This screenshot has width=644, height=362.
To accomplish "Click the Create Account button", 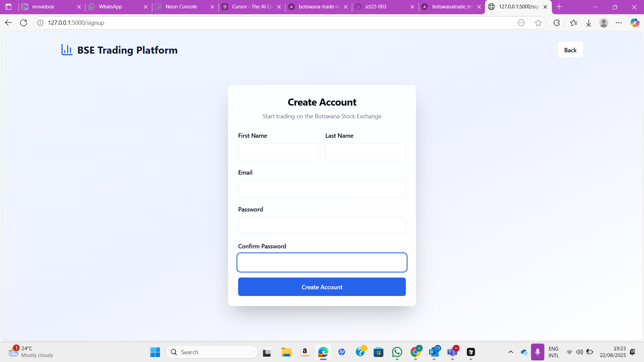I will click(322, 287).
